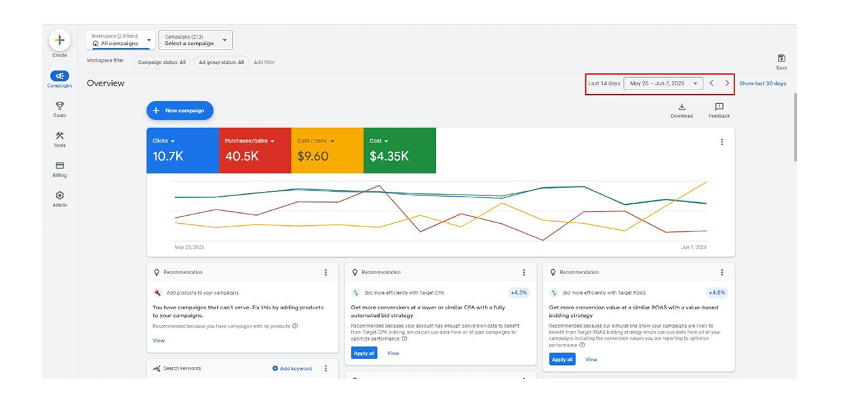Open the Billing card icon
Screen dimensions: 868x407
coord(60,166)
